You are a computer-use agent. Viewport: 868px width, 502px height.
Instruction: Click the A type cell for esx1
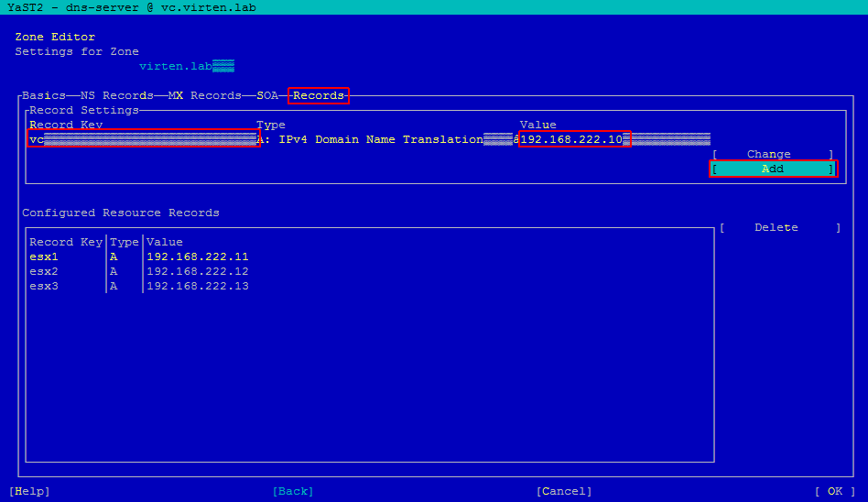pyautogui.click(x=114, y=256)
